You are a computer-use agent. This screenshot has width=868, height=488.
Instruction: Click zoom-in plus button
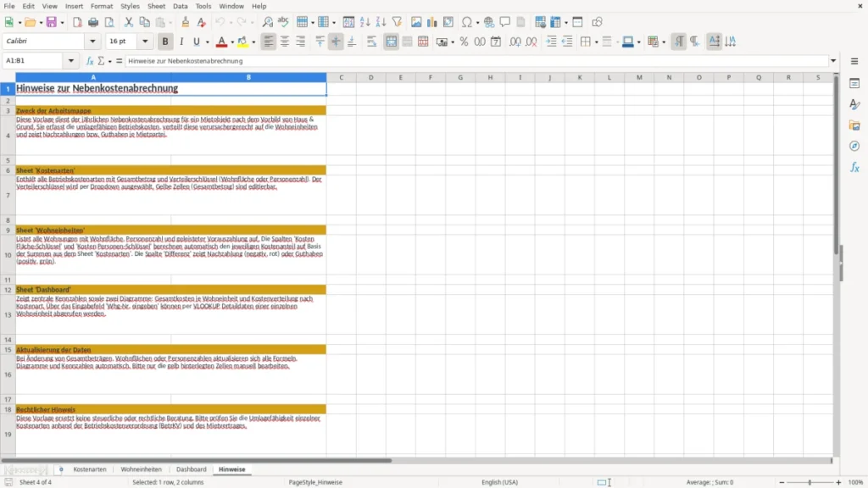[838, 482]
